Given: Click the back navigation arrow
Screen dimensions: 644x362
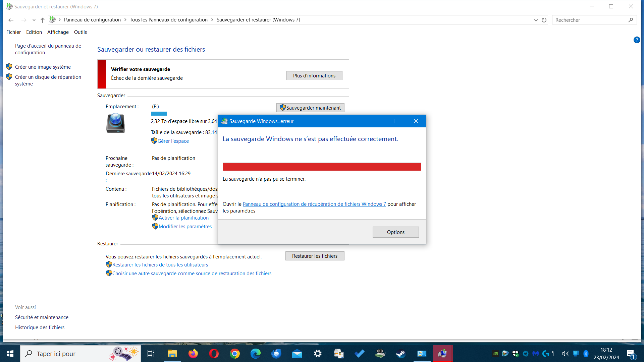Looking at the screenshot, I should point(11,20).
